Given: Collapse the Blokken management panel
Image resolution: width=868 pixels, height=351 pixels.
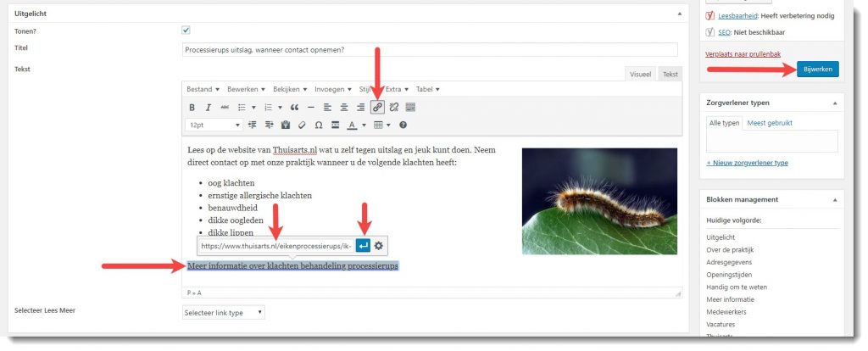Looking at the screenshot, I should click(x=835, y=199).
